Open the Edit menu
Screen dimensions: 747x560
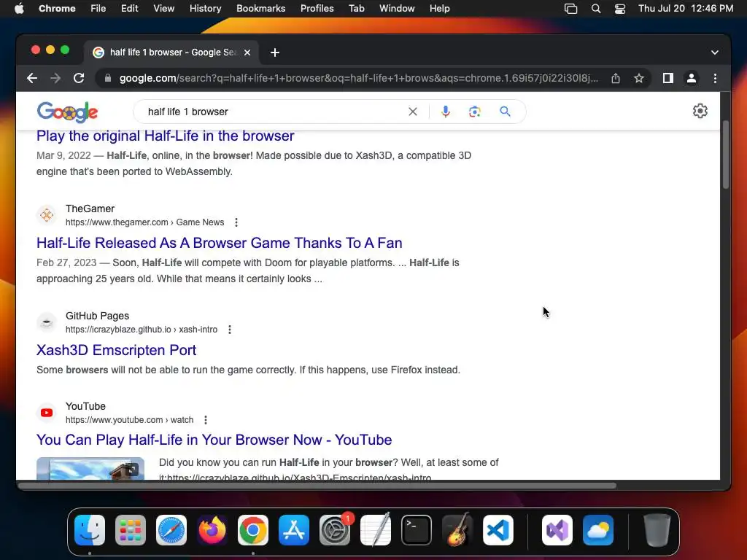pyautogui.click(x=129, y=9)
